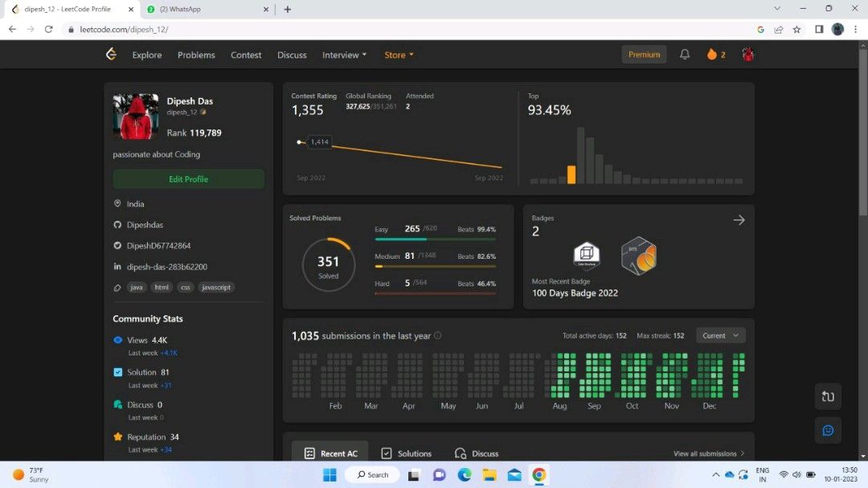Open Task View from the taskbar

[x=414, y=474]
